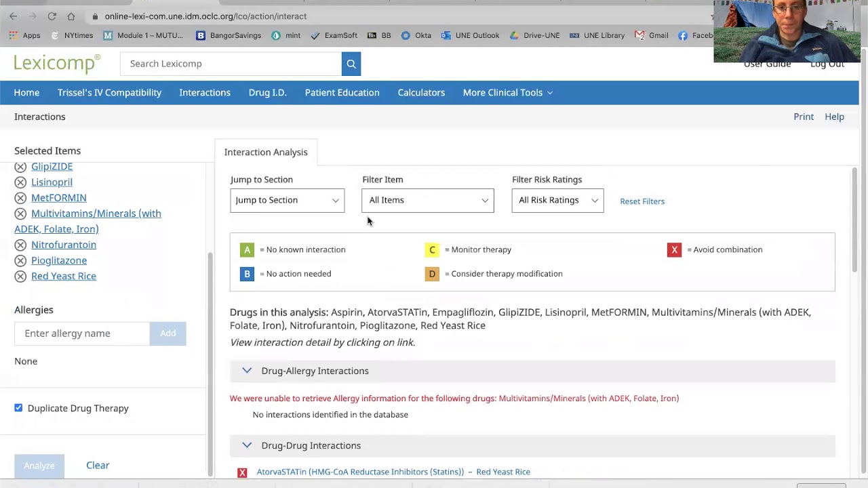Open the Drive-UNE bookmark
The width and height of the screenshot is (868, 488).
[534, 35]
